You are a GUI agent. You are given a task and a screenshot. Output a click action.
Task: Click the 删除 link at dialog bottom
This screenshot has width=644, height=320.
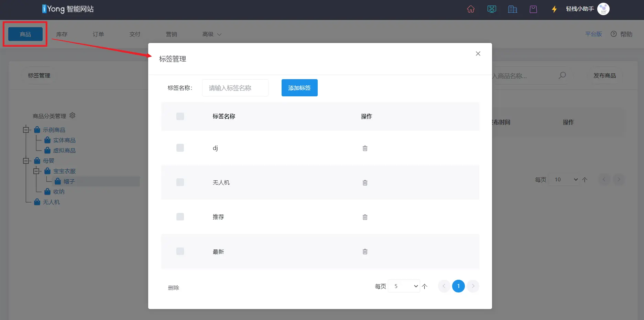[173, 288]
